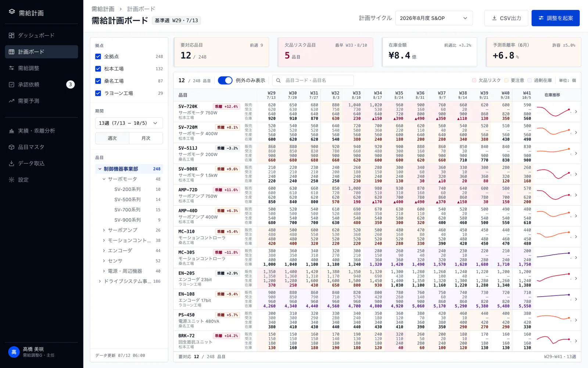The image size is (588, 368).
Task: Switch to the 月次 view tab
Action: 146,138
